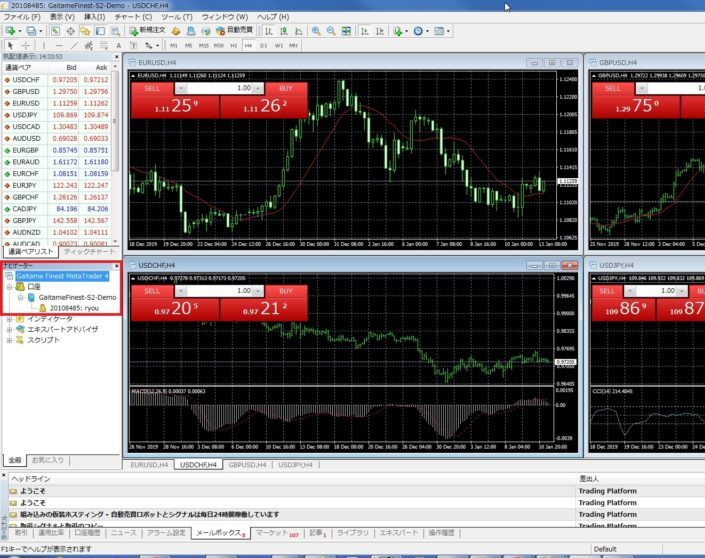Image resolution: width=705 pixels, height=558 pixels.
Task: Open the templates dropdown arrow
Action: 448,31
